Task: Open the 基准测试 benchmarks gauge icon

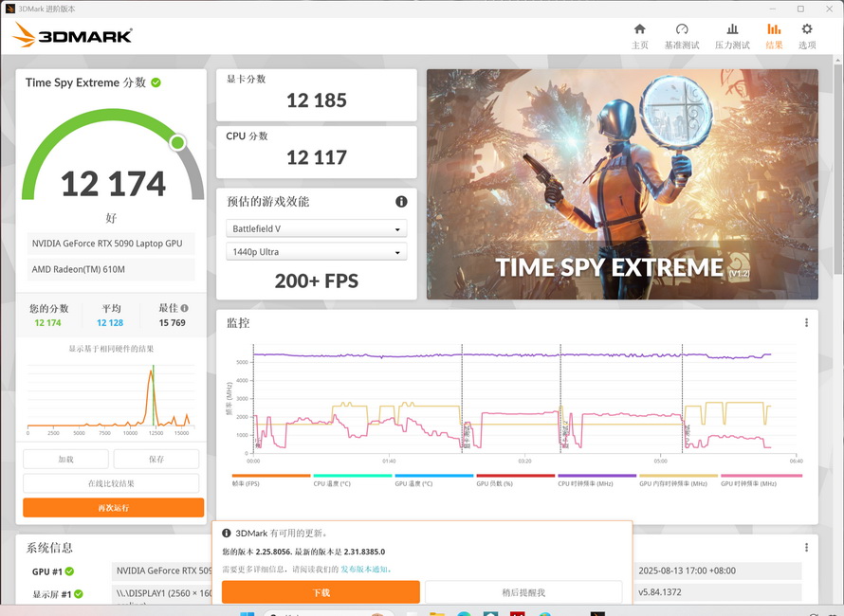Action: pyautogui.click(x=681, y=36)
